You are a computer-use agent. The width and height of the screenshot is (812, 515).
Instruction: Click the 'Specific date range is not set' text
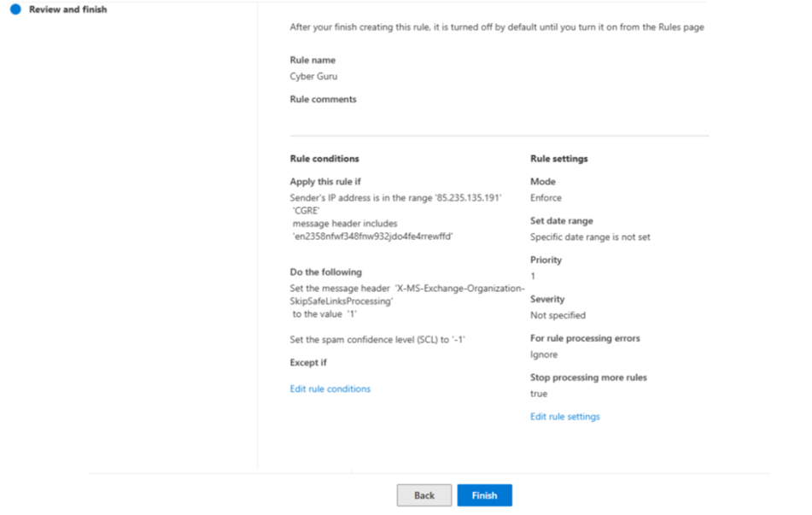(590, 237)
